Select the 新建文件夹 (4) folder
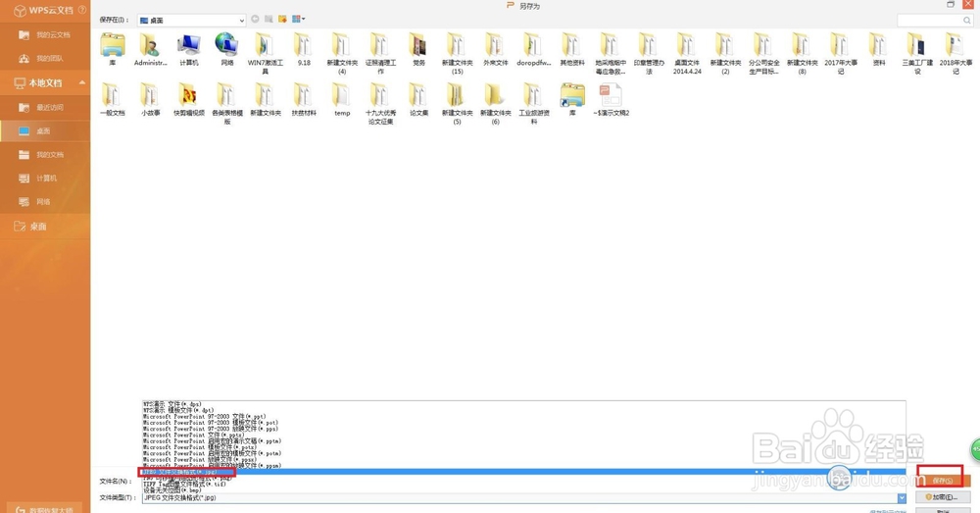Image resolution: width=980 pixels, height=513 pixels. (x=342, y=54)
